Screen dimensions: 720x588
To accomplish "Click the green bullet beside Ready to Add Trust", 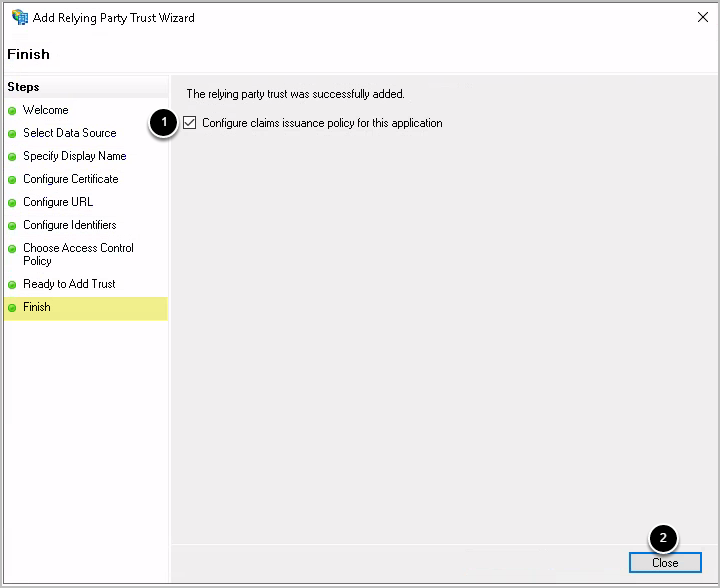I will 12,285.
